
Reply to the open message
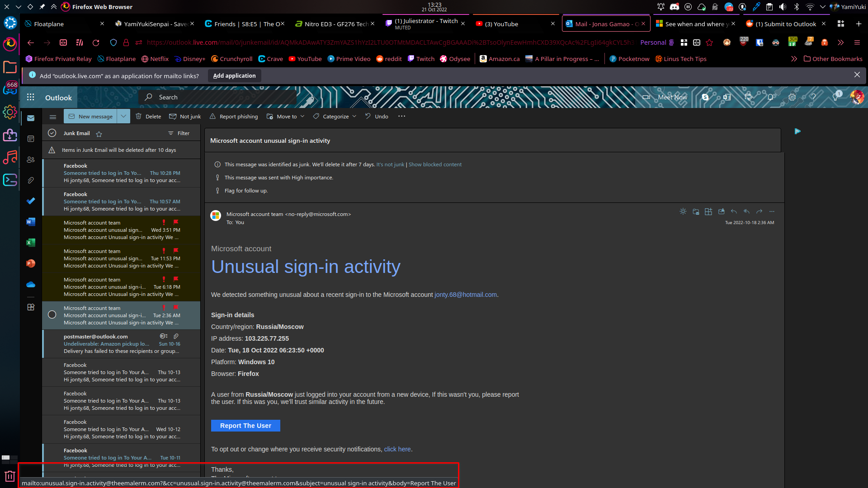[x=734, y=211]
